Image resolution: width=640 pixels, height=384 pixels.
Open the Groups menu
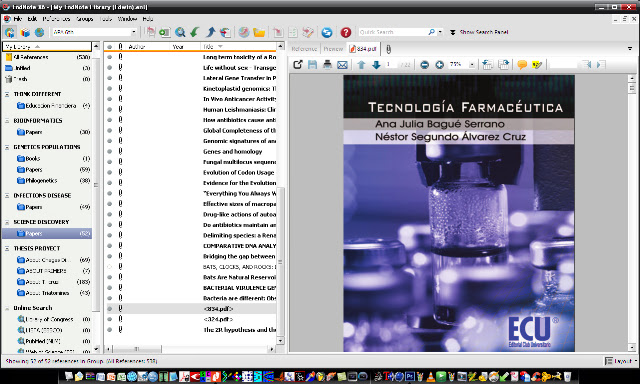coord(85,19)
